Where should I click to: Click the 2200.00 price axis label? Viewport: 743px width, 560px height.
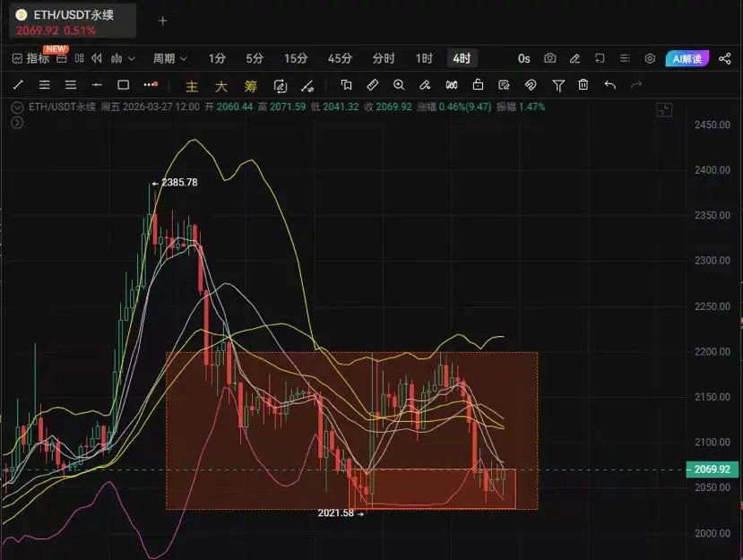coord(713,351)
